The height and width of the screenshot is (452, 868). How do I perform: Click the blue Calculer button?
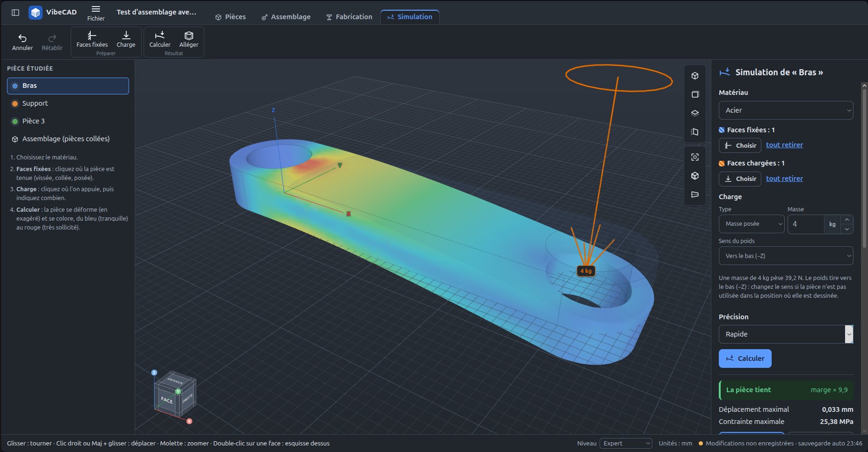(x=745, y=359)
